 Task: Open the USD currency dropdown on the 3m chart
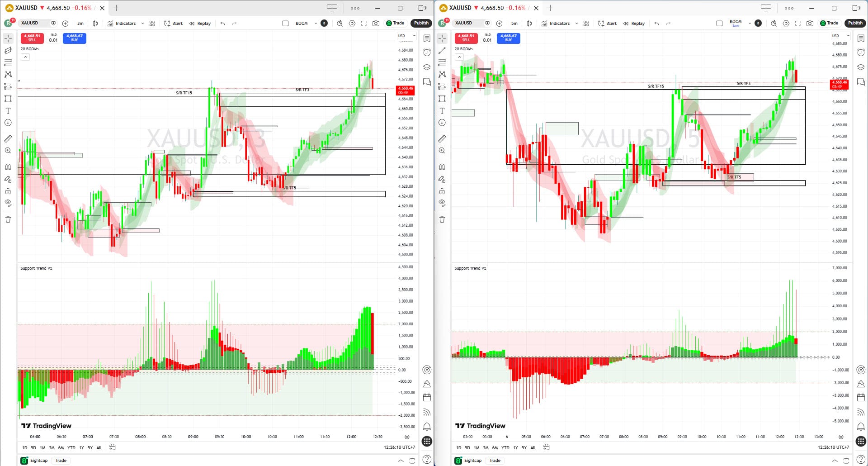[x=406, y=36]
